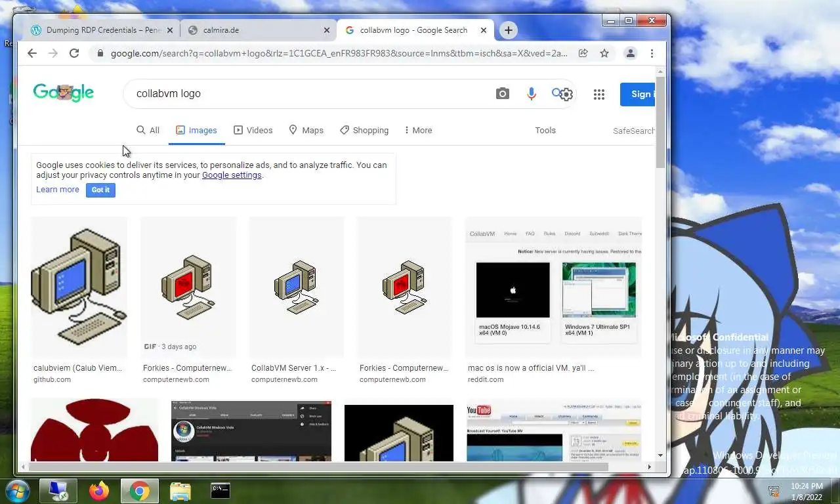Open Google settings gear icon
This screenshot has width=840, height=504.
[x=567, y=94]
